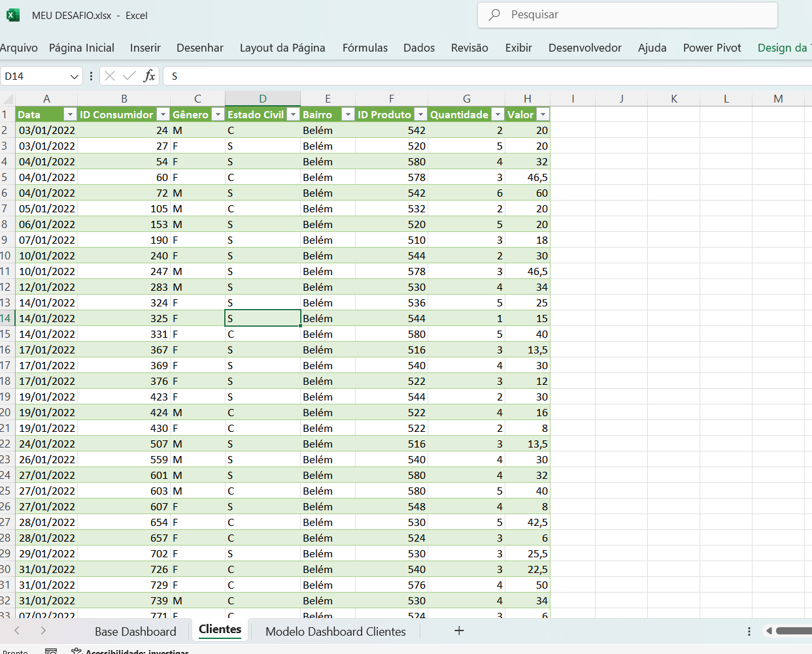Click into the Pesquisar search box
Image resolution: width=812 pixels, height=654 pixels.
tap(628, 15)
